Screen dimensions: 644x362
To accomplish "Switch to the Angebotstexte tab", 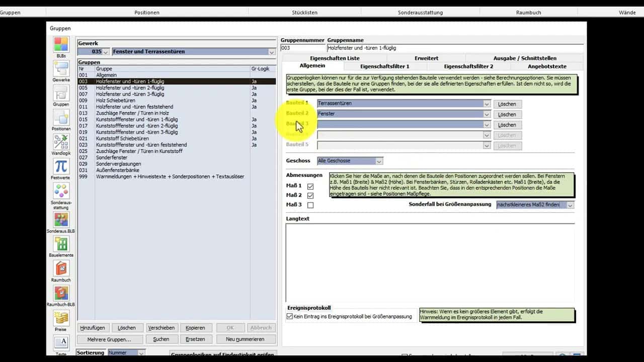I will click(x=547, y=66).
